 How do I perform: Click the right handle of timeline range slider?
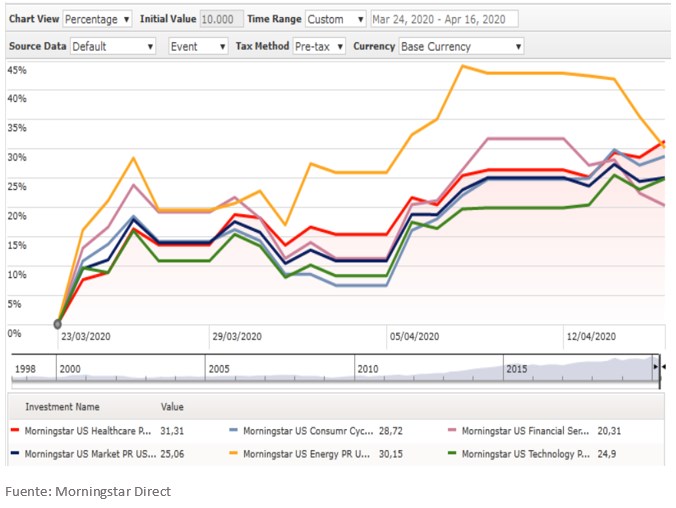point(657,368)
